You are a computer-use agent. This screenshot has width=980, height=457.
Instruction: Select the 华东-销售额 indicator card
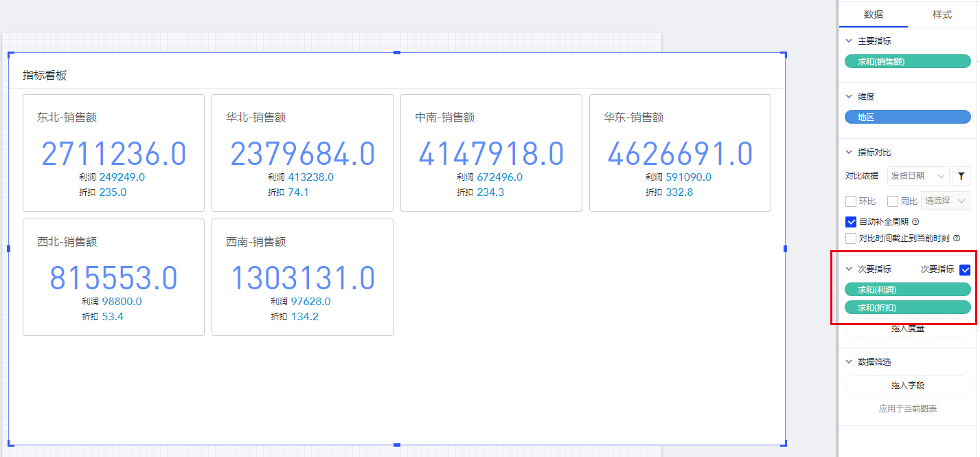680,153
